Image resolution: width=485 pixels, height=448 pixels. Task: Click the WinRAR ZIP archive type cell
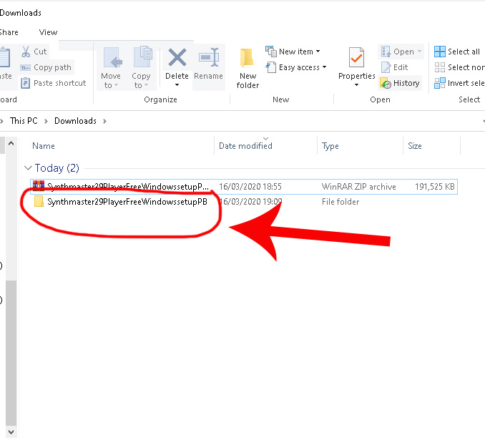click(x=359, y=187)
